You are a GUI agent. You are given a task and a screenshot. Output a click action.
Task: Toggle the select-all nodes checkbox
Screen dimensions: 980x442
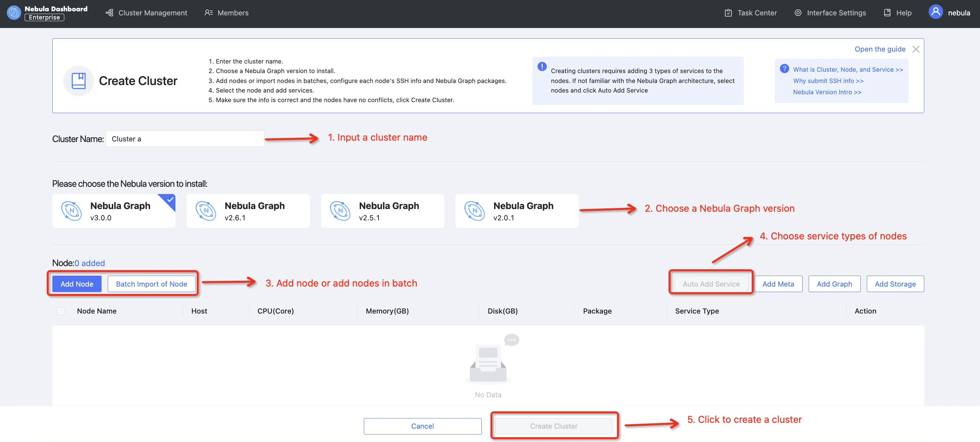(x=61, y=311)
